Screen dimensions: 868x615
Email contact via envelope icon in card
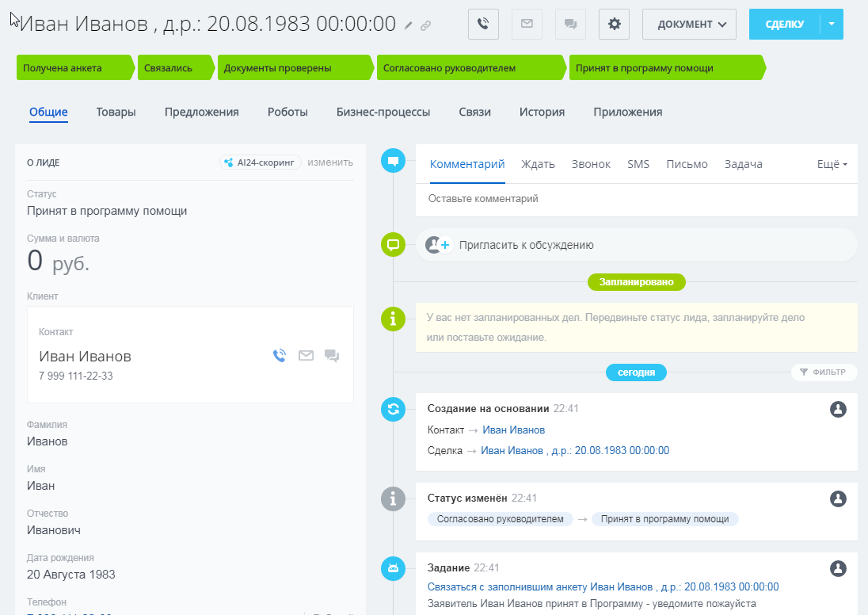click(x=306, y=356)
